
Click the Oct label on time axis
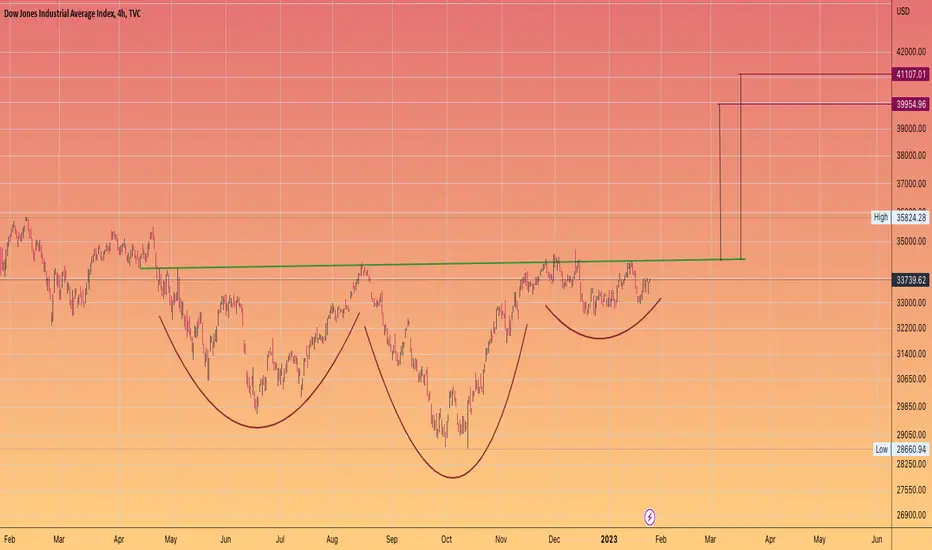[x=446, y=539]
